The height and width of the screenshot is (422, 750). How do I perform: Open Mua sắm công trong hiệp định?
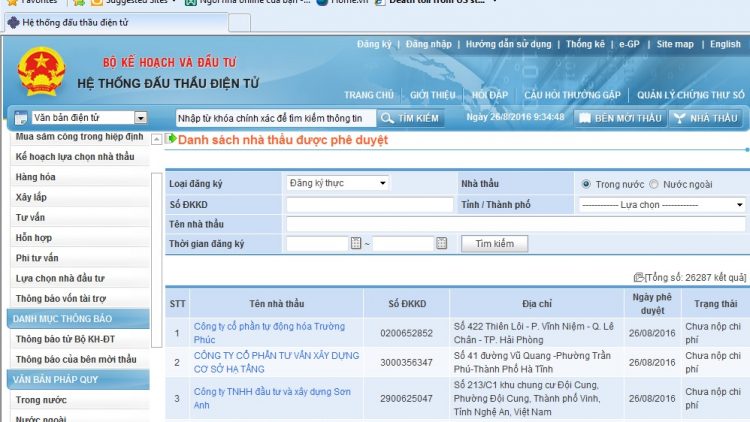(x=79, y=137)
